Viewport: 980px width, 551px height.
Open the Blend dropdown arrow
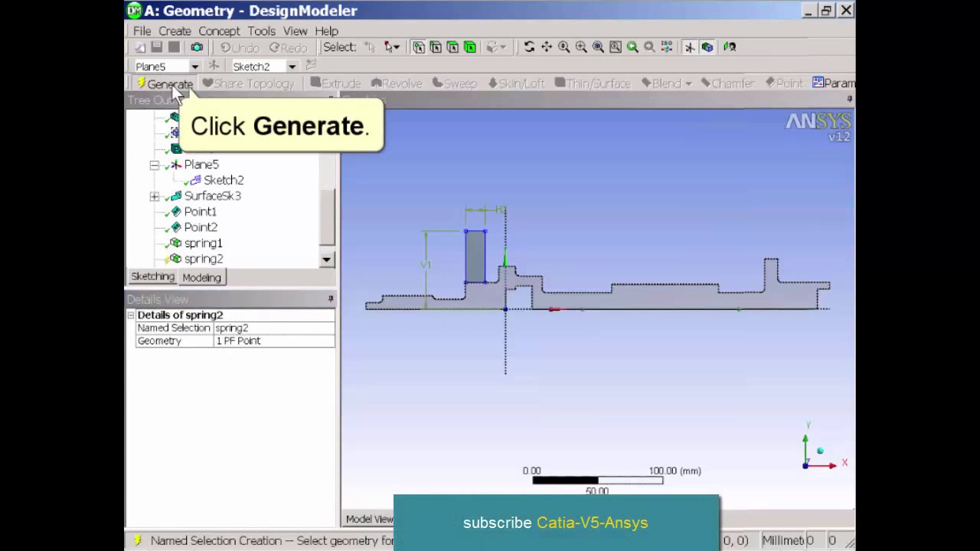click(x=688, y=83)
